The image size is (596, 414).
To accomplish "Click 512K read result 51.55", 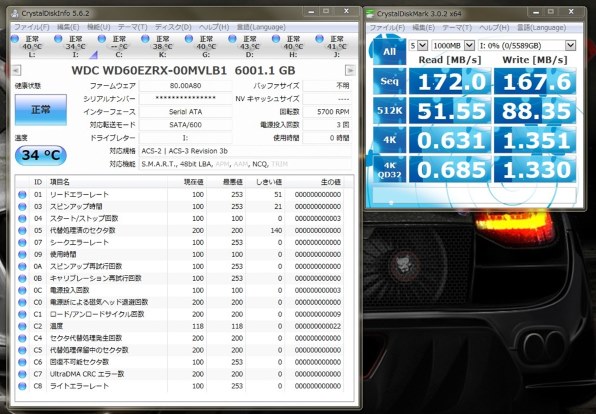I will [450, 111].
